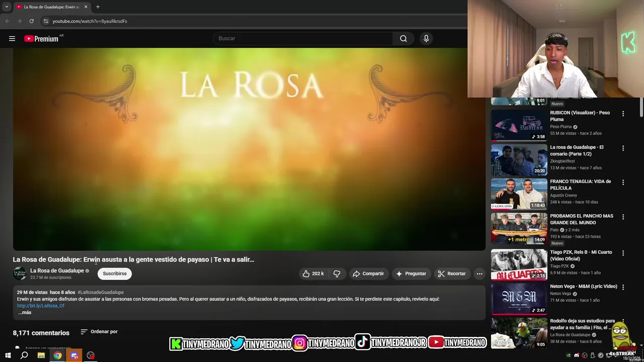Open Neton Vega M&M Lyric Video thumbnail
The height and width of the screenshot is (362, 644).
click(519, 299)
